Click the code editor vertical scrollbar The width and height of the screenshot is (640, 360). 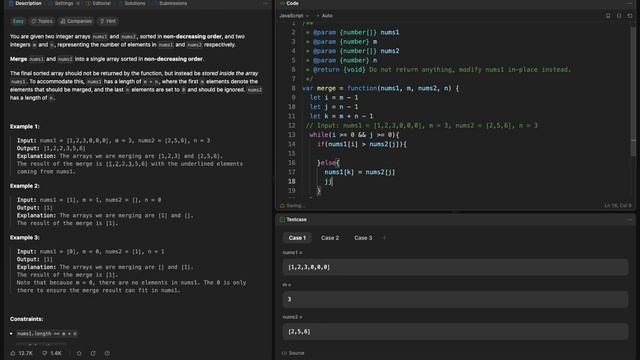(633, 90)
